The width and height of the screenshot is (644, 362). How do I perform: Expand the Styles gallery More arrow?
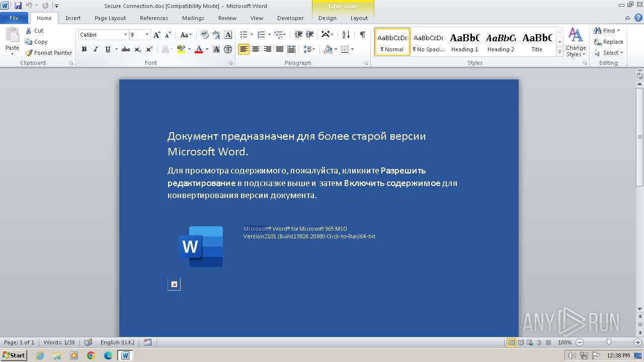coord(559,52)
